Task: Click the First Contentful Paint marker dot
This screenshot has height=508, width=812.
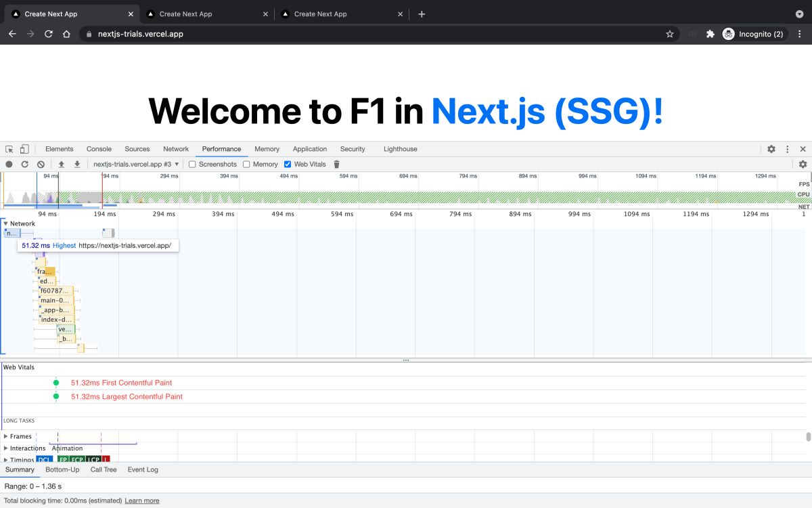Action: 56,383
